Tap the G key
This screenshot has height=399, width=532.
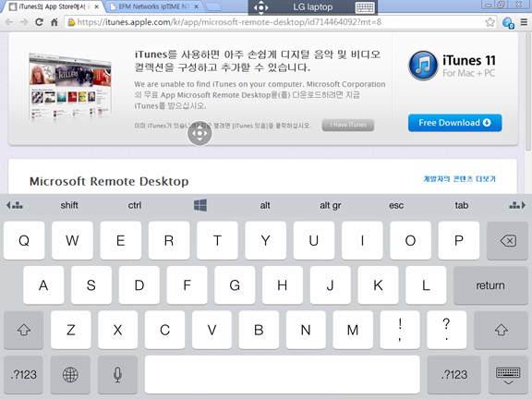click(235, 285)
